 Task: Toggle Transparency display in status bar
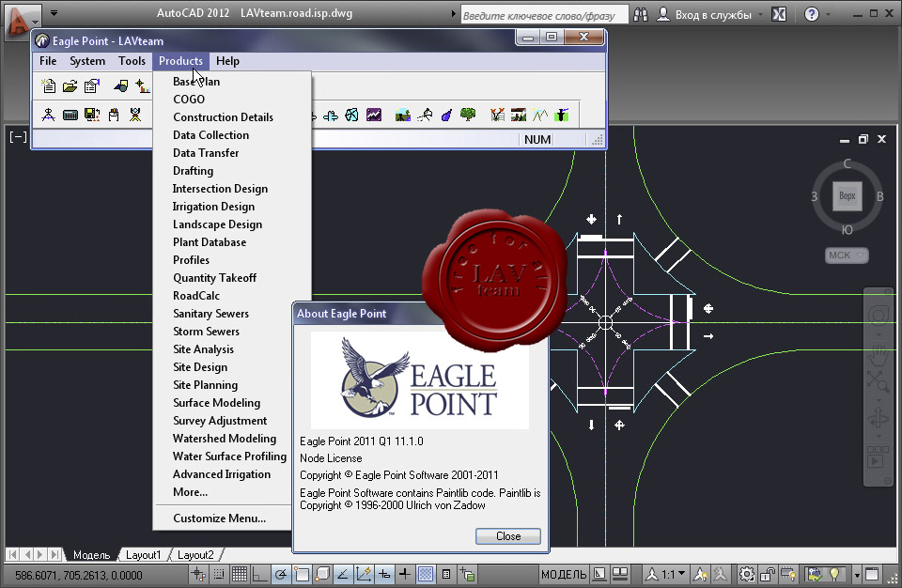tap(425, 574)
